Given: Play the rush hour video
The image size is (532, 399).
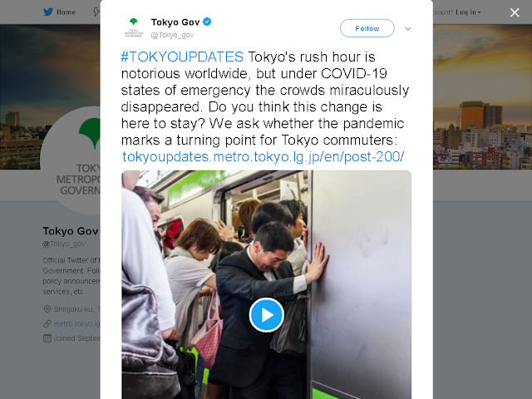Looking at the screenshot, I should point(266,315).
